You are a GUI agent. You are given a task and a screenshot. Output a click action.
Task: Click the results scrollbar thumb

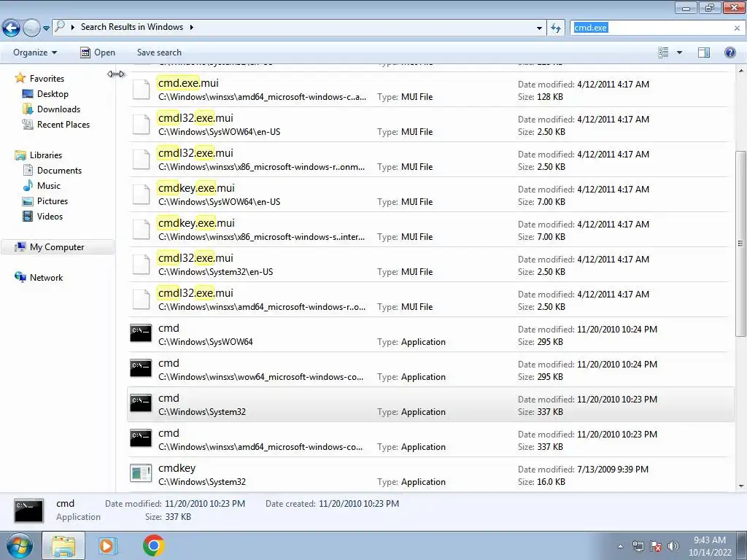(741, 244)
